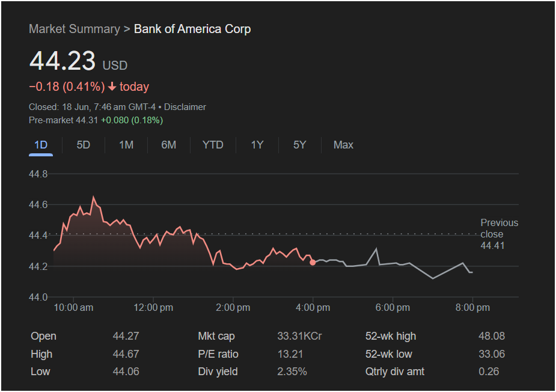This screenshot has height=392, width=556.
Task: Click the 52-wk low label
Action: [x=389, y=354]
